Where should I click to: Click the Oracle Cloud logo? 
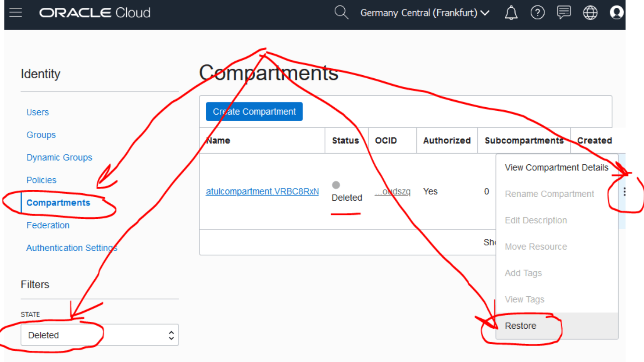click(x=94, y=13)
